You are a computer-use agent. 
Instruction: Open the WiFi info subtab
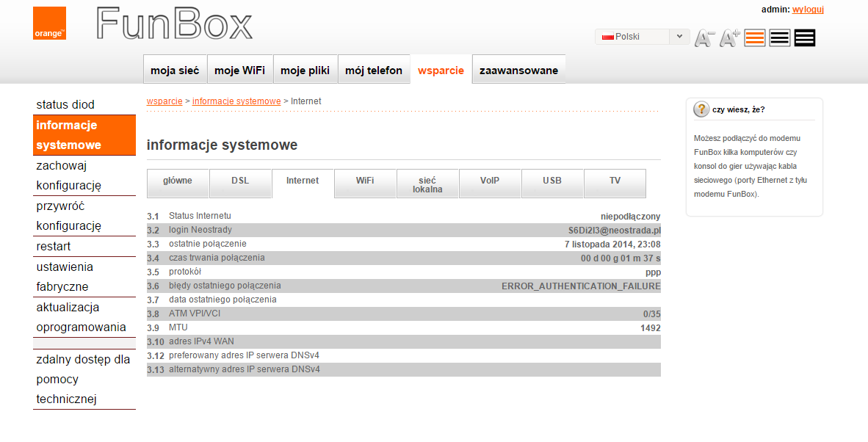tap(365, 183)
